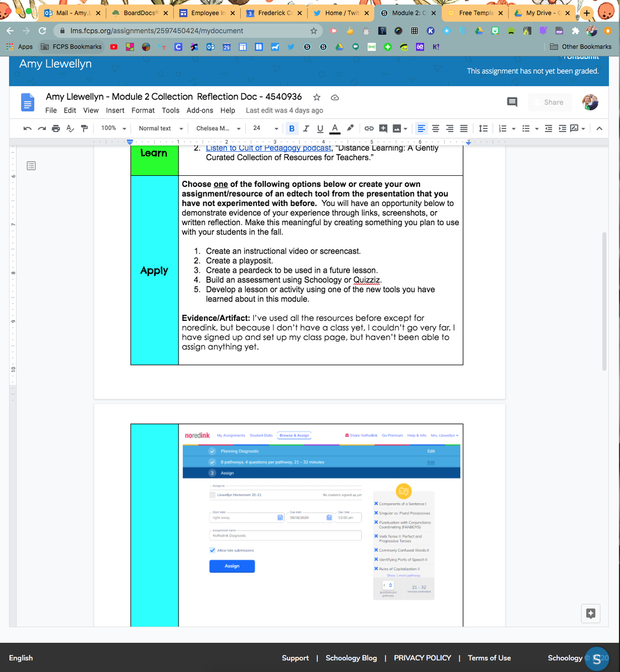Insert a link with the chain icon
Image resolution: width=620 pixels, height=672 pixels.
point(369,128)
